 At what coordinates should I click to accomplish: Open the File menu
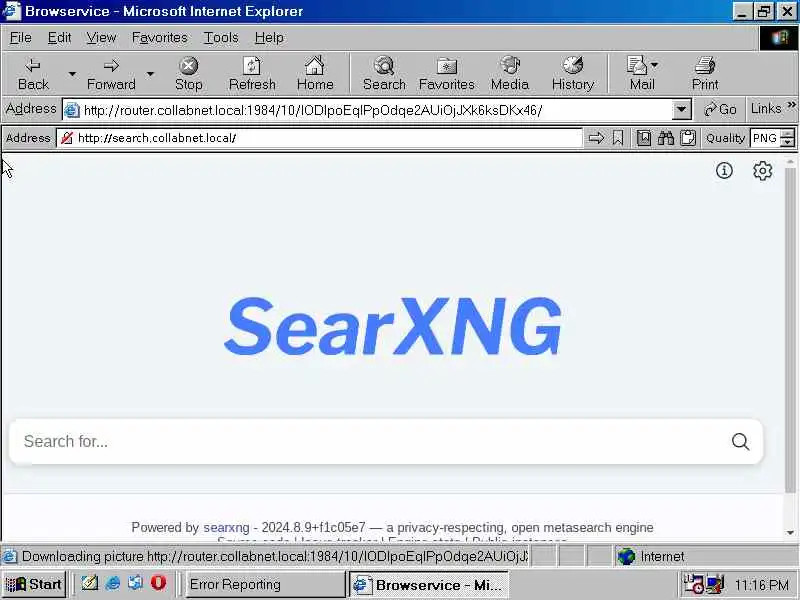click(x=20, y=38)
